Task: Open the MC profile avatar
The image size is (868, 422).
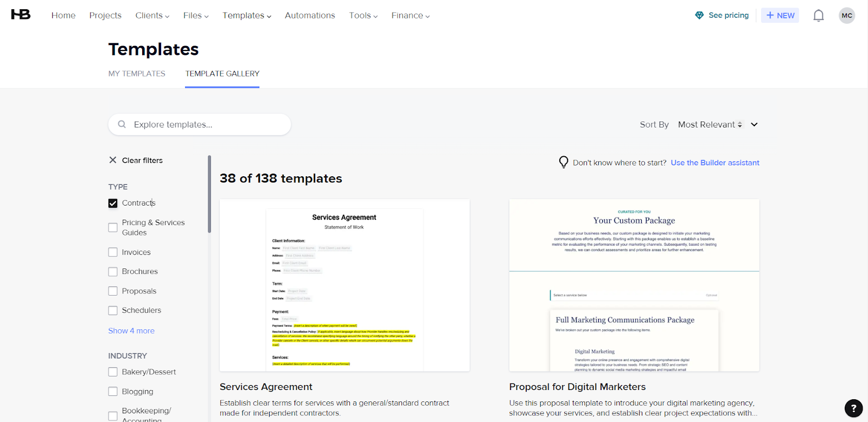Action: click(846, 16)
